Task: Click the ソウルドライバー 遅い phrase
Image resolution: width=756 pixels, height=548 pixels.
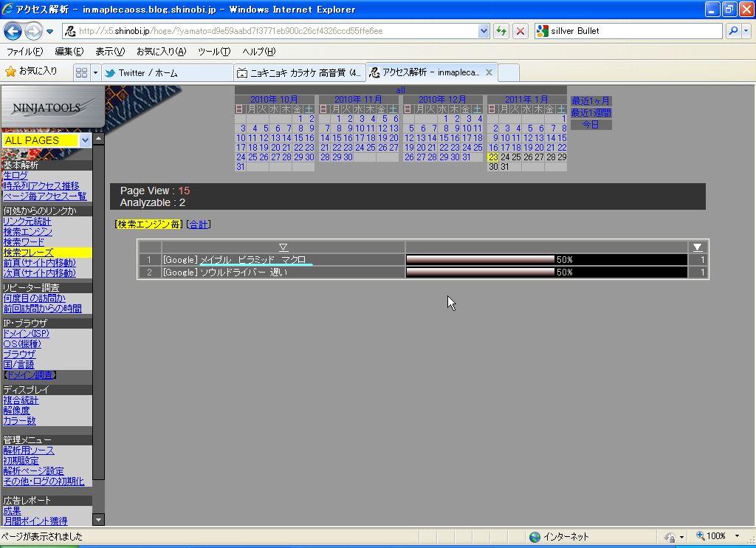Action: click(x=244, y=273)
